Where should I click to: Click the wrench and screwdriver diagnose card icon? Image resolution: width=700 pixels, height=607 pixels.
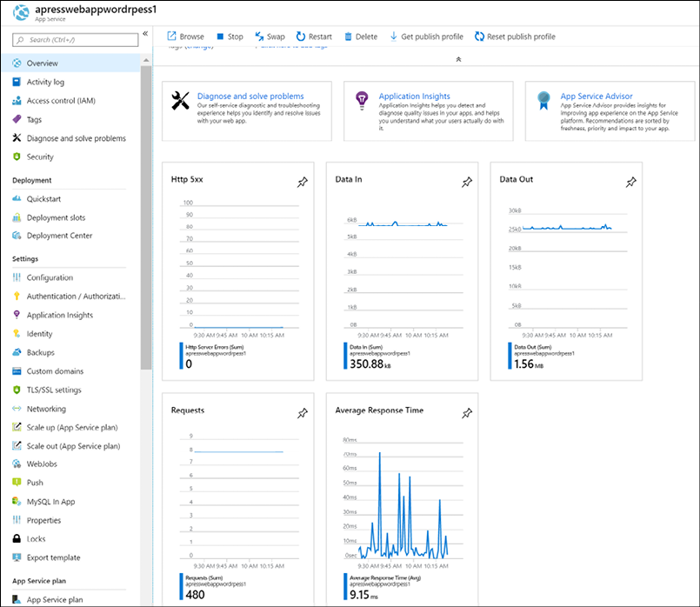180,100
